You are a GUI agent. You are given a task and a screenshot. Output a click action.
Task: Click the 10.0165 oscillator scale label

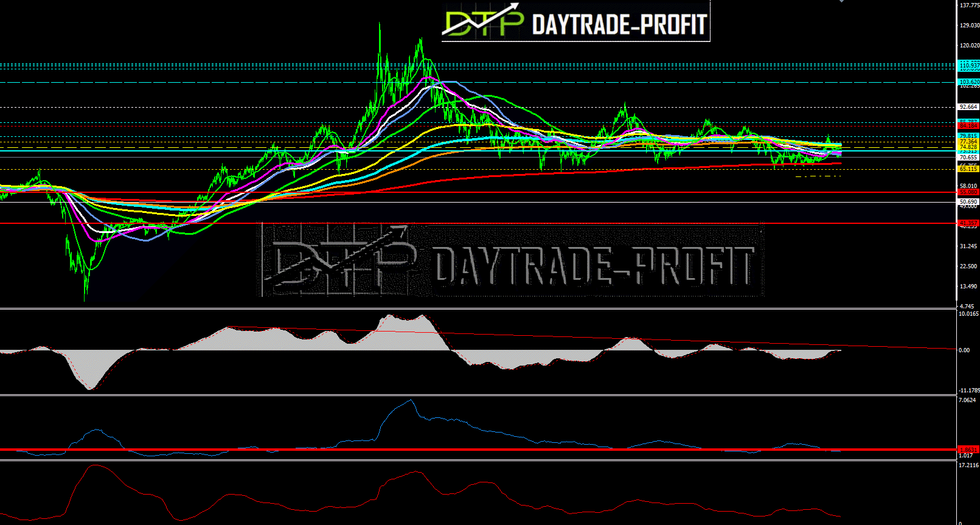969,314
